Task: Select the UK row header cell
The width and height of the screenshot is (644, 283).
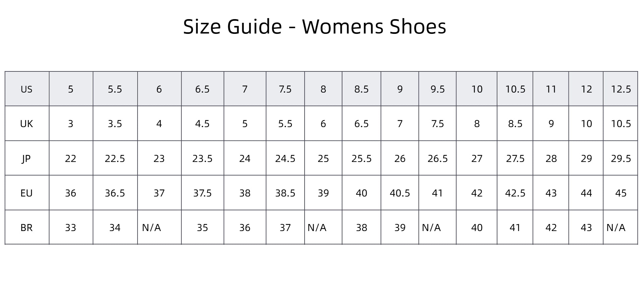Action: click(26, 124)
